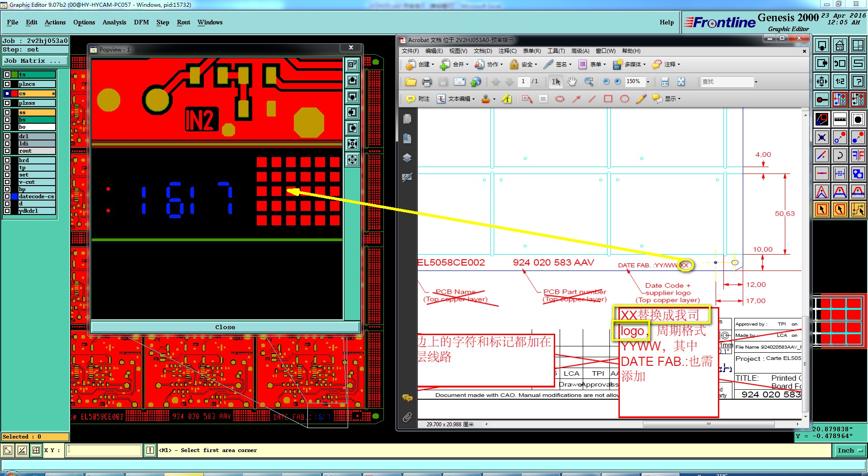
Task: Click the zoom out minus icon in Acrobat
Action: pos(606,82)
